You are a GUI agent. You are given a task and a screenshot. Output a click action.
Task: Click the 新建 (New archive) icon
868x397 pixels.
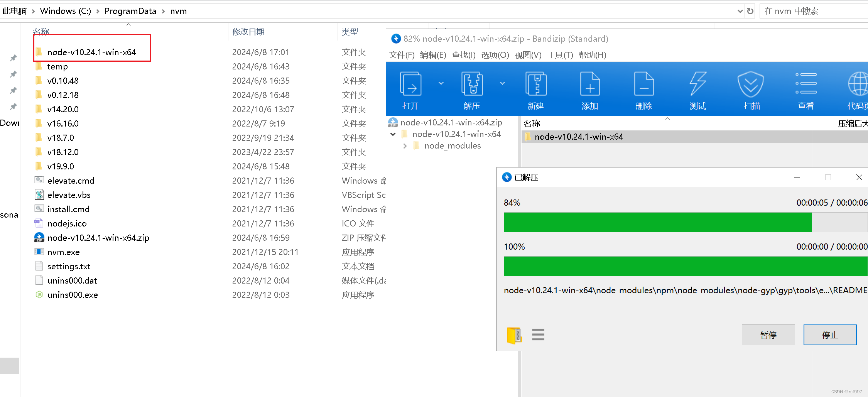coord(535,90)
